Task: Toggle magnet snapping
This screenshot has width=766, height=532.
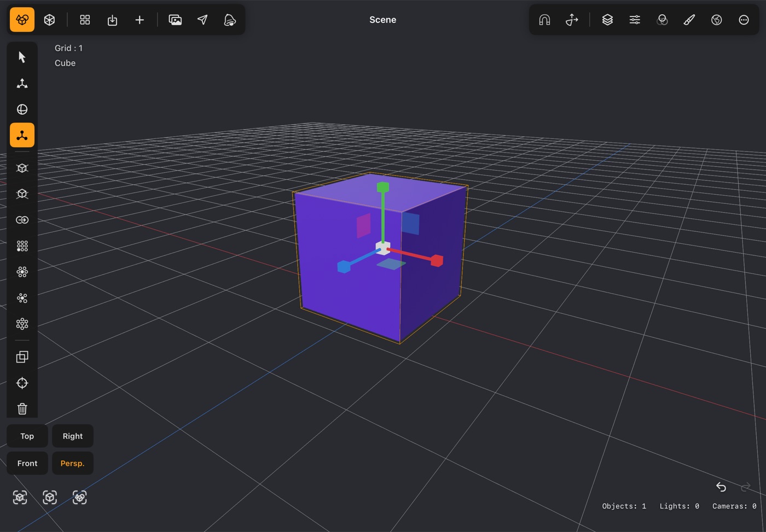Action: click(x=544, y=20)
